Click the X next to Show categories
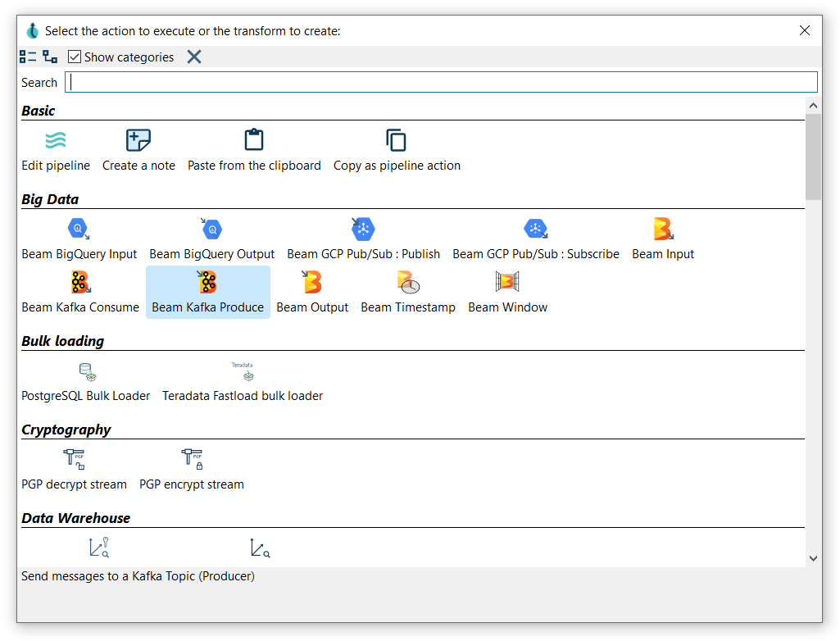Image resolution: width=840 pixels, height=641 pixels. pyautogui.click(x=193, y=57)
